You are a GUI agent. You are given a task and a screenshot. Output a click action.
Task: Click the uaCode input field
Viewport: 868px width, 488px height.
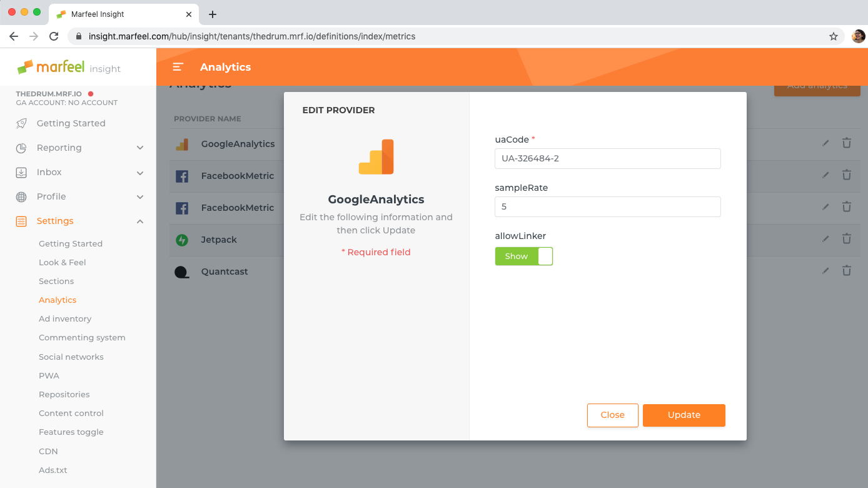608,158
